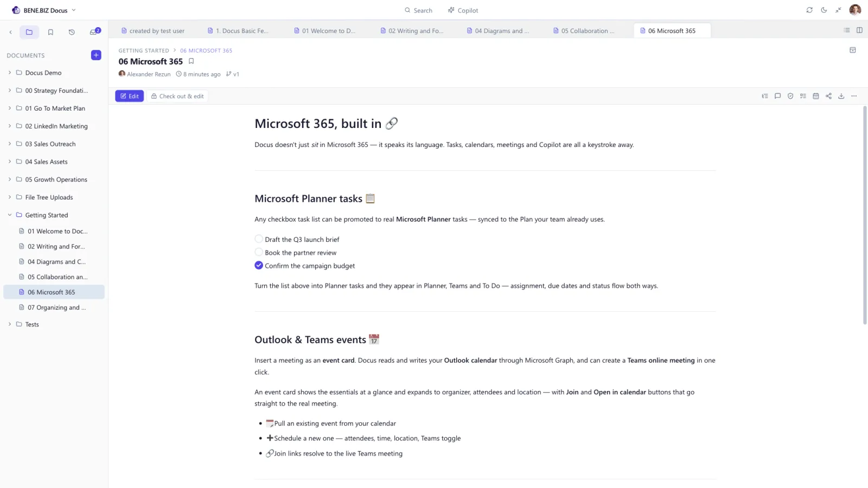Viewport: 868px width, 488px height.
Task: Expand the Docus Demo folder
Action: point(10,73)
